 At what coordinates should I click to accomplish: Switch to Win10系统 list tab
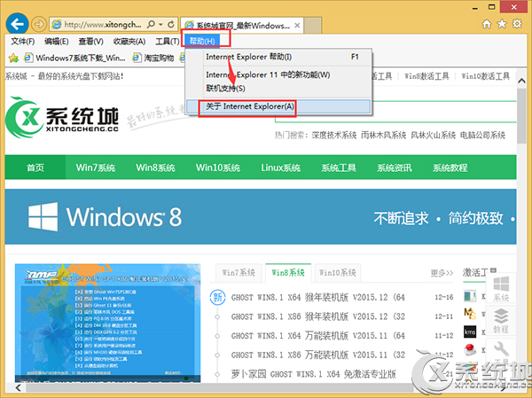click(338, 272)
